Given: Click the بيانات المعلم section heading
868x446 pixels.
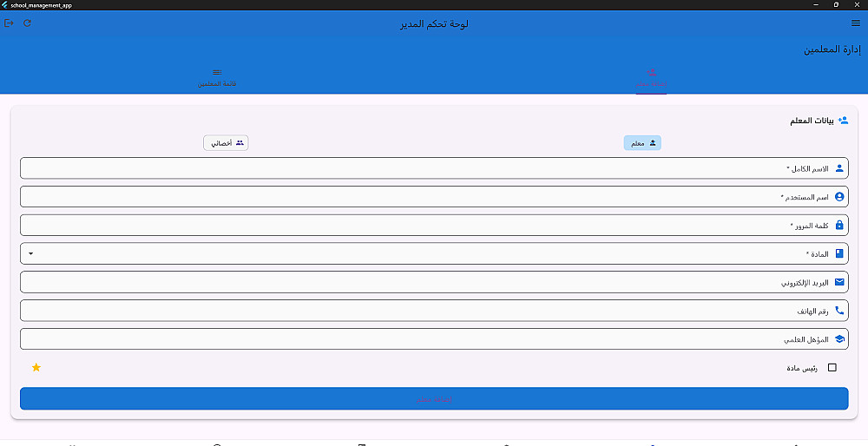Looking at the screenshot, I should 812,121.
